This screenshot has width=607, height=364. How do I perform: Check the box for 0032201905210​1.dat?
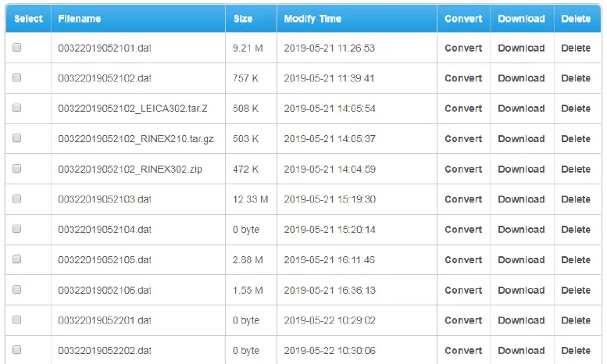[x=16, y=47]
